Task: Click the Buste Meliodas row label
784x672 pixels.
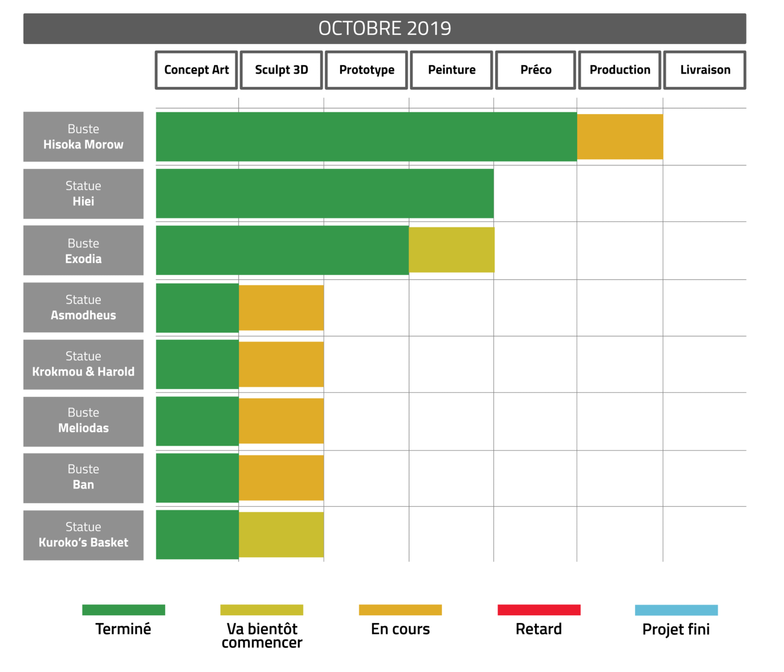Action: (x=83, y=421)
